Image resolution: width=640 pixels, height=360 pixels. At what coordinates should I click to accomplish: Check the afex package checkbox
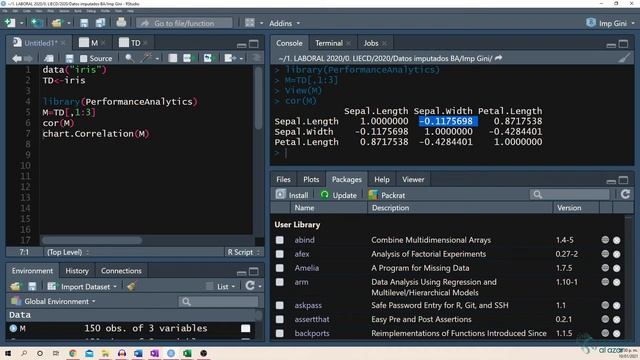[x=280, y=254]
